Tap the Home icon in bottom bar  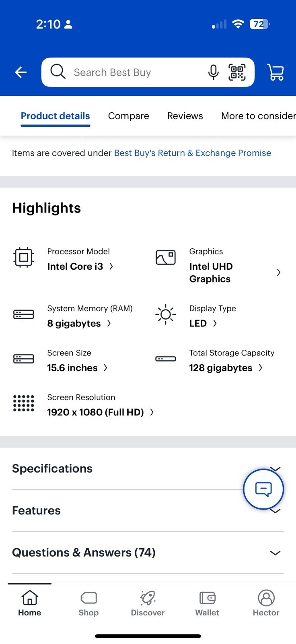coord(29,603)
